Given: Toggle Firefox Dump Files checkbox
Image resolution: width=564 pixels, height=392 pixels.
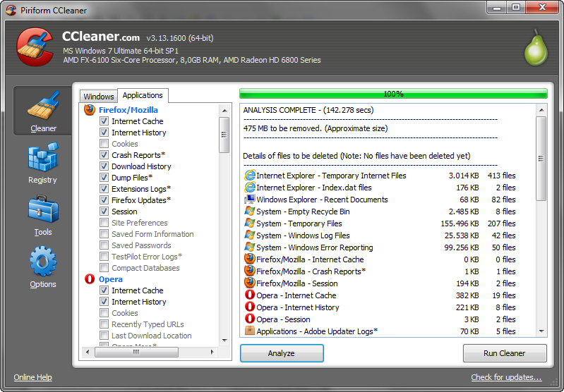Looking at the screenshot, I should coord(104,178).
